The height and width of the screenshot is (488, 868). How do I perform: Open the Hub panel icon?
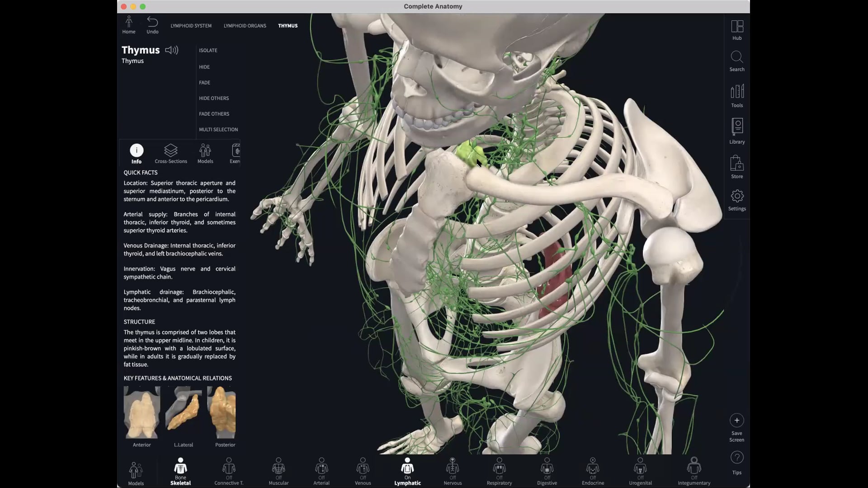click(x=737, y=27)
